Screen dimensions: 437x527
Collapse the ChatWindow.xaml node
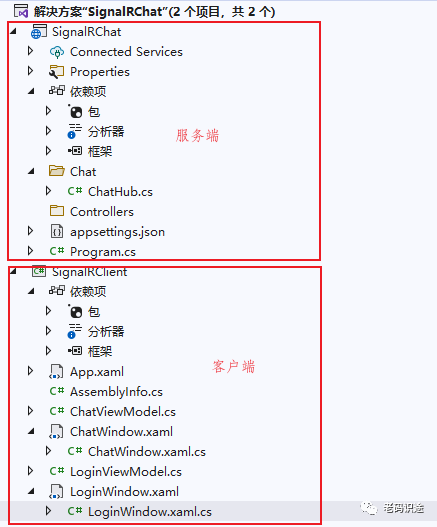click(31, 432)
